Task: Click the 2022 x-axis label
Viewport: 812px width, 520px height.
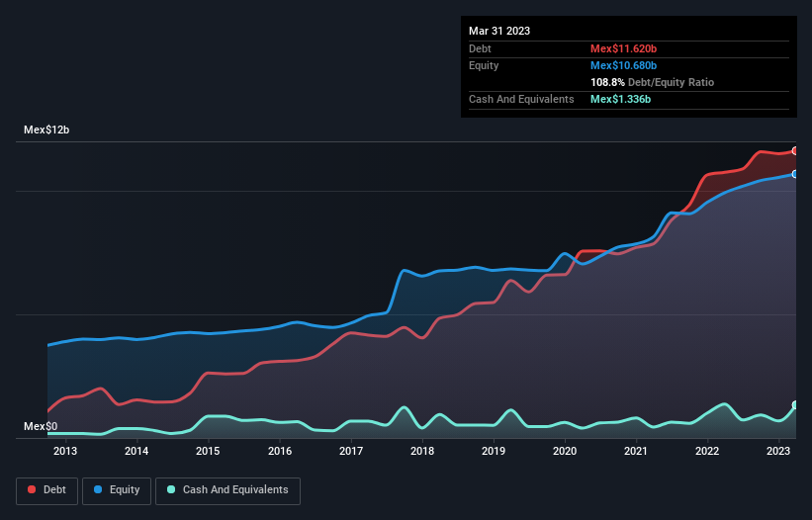Action: (x=707, y=451)
